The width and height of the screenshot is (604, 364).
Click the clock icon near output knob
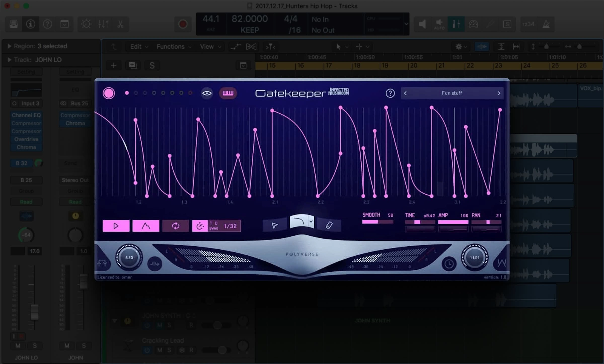(449, 264)
